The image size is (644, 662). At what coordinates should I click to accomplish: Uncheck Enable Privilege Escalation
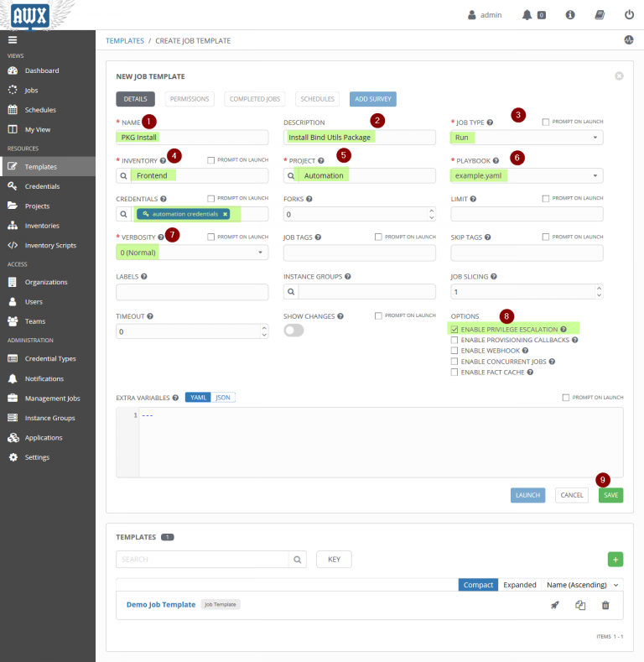tap(454, 329)
